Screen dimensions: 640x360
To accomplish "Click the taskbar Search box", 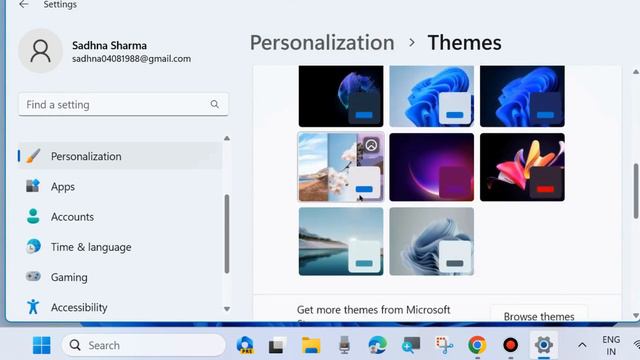I will click(144, 345).
